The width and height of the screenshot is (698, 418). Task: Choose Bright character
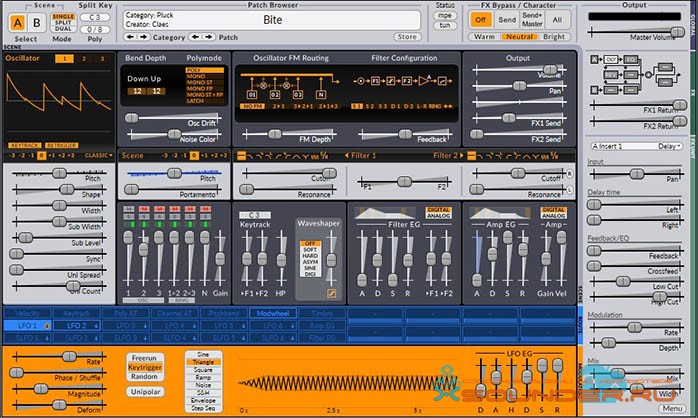pos(554,37)
